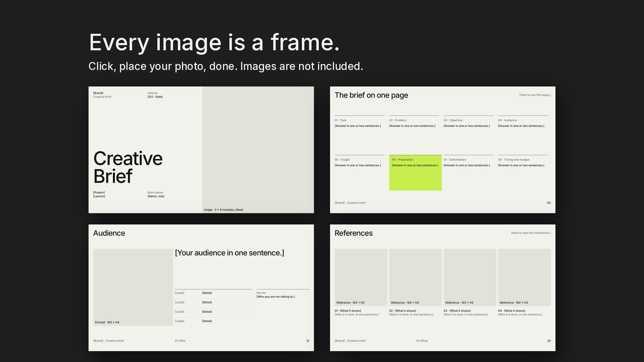Click the "Every image is a frame." headline

coord(214,43)
